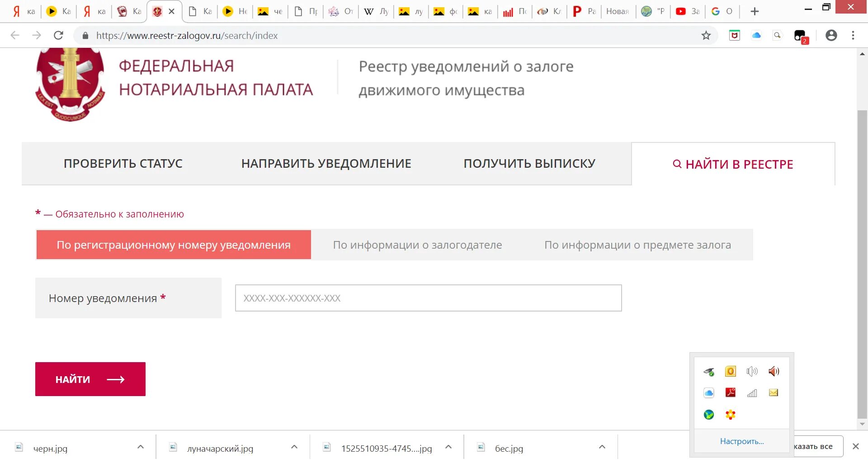
Task: Open the iCloud browser extension
Action: (756, 35)
